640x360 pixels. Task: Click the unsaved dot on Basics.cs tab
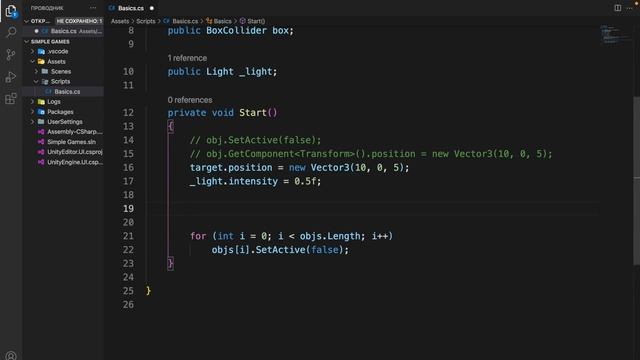[152, 8]
